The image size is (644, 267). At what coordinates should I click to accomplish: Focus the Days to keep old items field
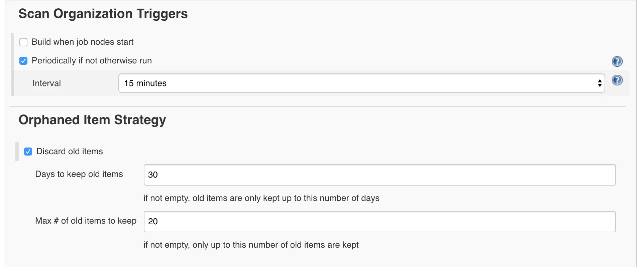380,175
